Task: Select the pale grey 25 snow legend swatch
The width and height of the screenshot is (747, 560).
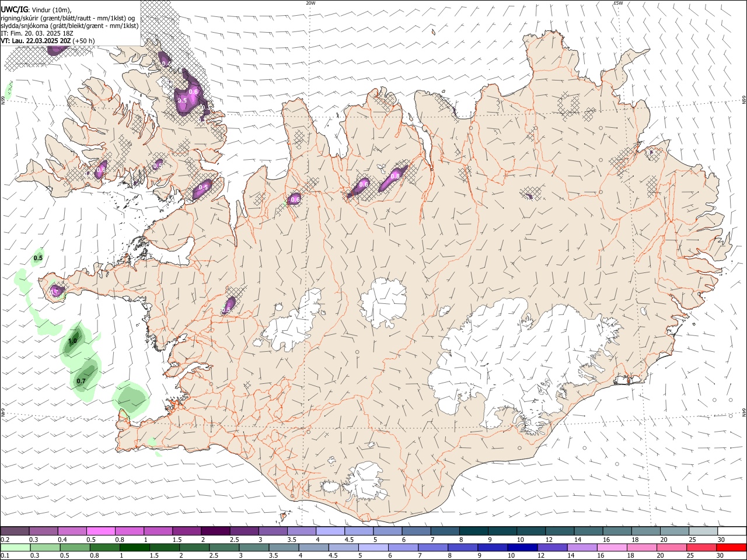Action: tap(703, 531)
